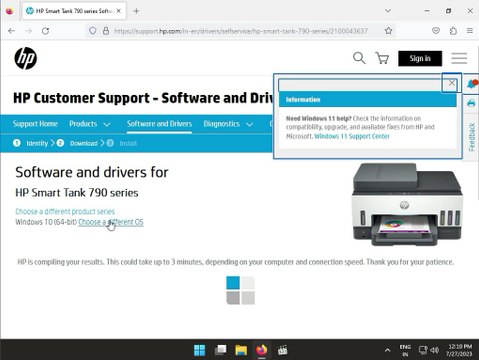Open volume icon in system tray
The width and height of the screenshot is (479, 360).
[x=434, y=350]
